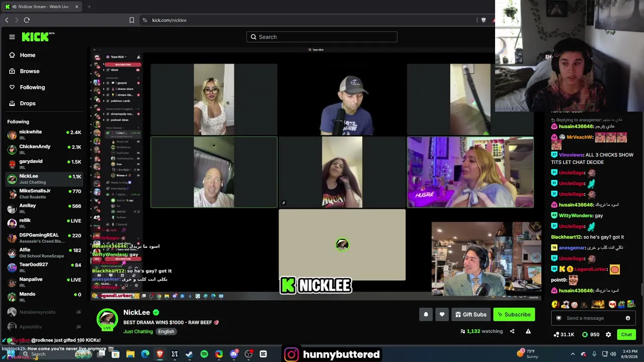Viewport: 644px width, 362px height.
Task: Open Mando channel in Following list
Action: pos(44,297)
